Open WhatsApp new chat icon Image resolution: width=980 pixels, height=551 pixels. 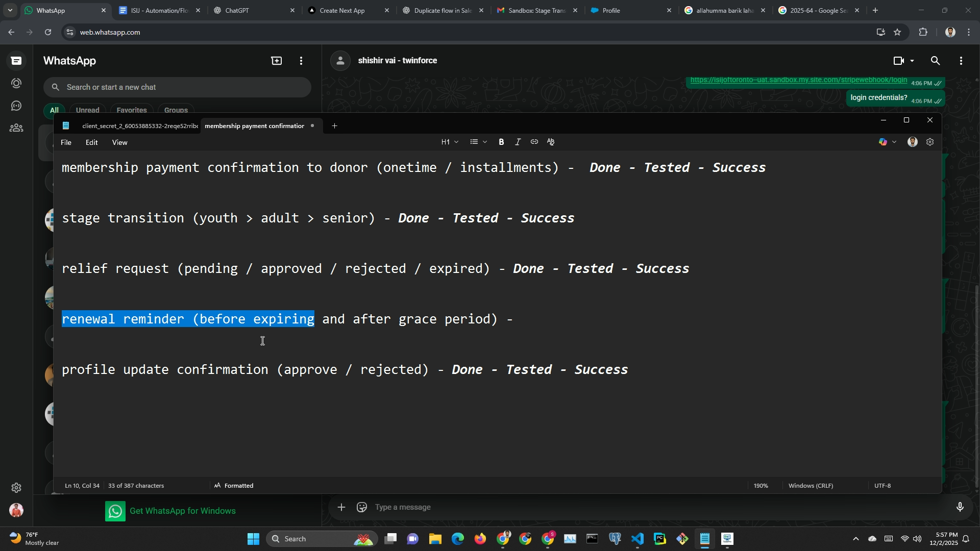click(x=276, y=61)
